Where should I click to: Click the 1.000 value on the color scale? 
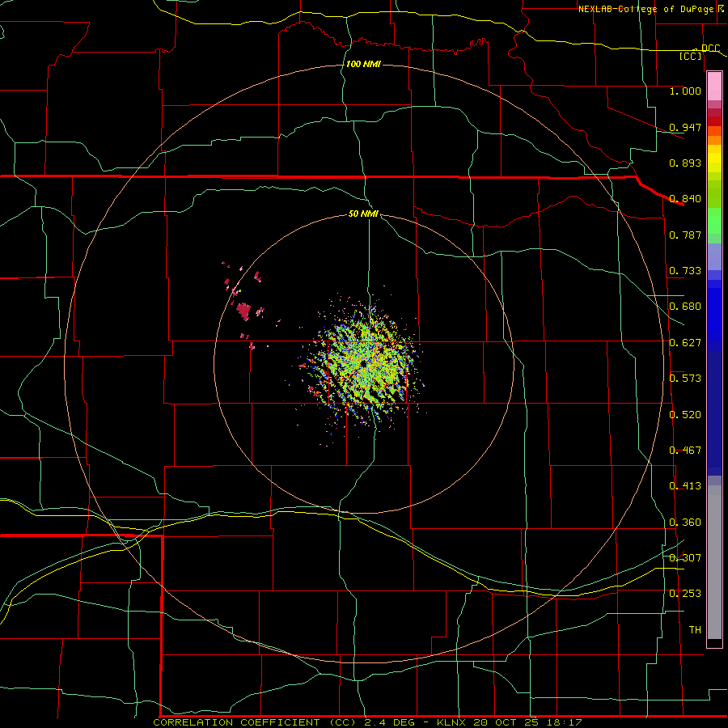click(685, 91)
